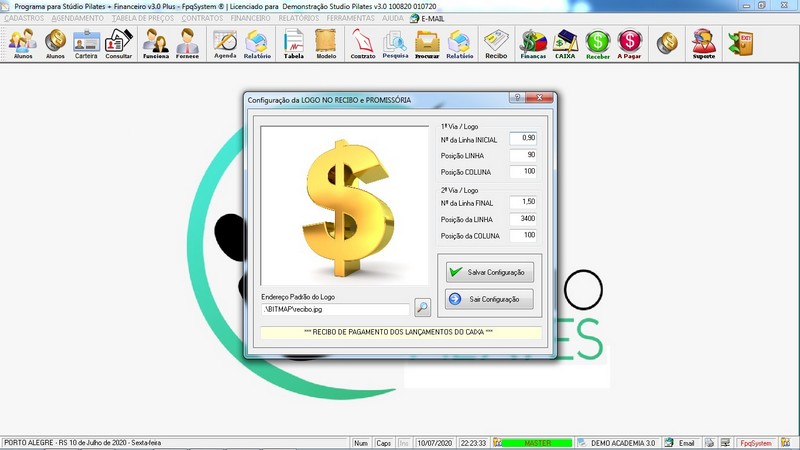
Task: Click the Nº da Linha INICIAL field
Action: [523, 138]
